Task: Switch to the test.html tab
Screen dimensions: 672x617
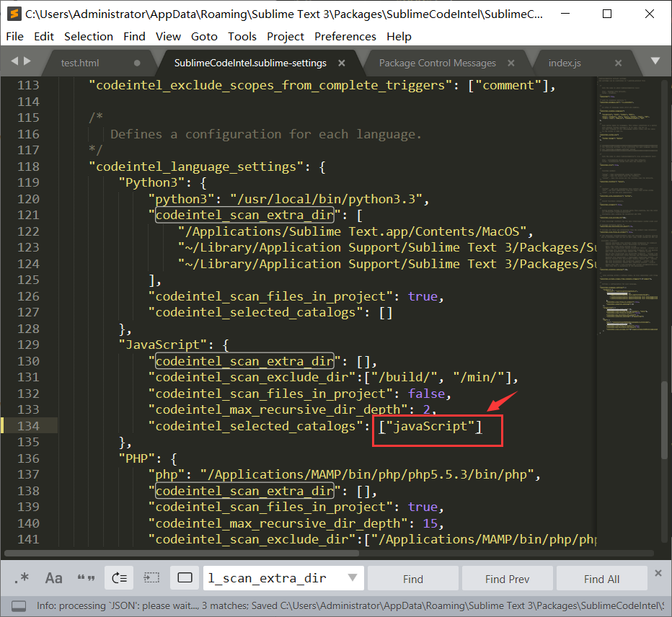Action: tap(80, 63)
